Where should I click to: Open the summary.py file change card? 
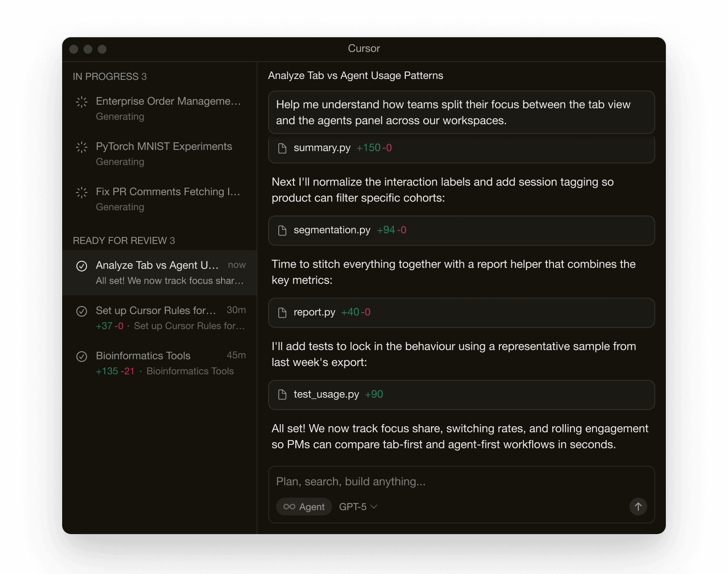462,149
